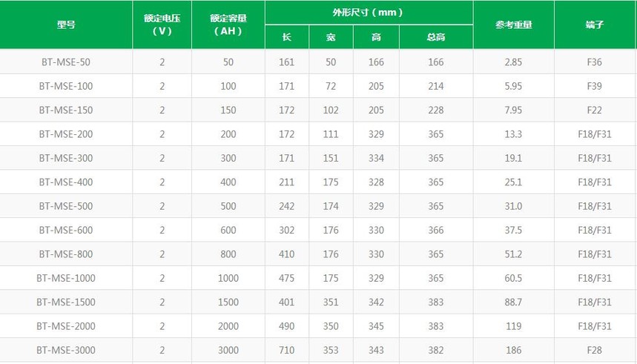
Task: Click the F28 terminal value
Action: click(595, 350)
